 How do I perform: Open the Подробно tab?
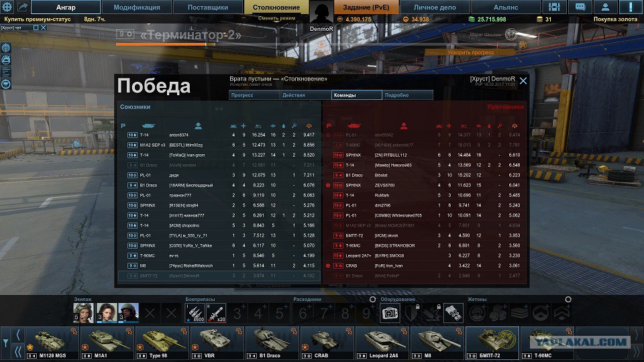(x=407, y=95)
